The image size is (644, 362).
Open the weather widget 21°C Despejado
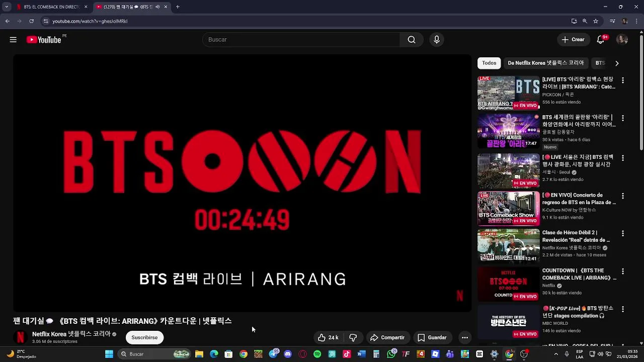click(x=21, y=354)
